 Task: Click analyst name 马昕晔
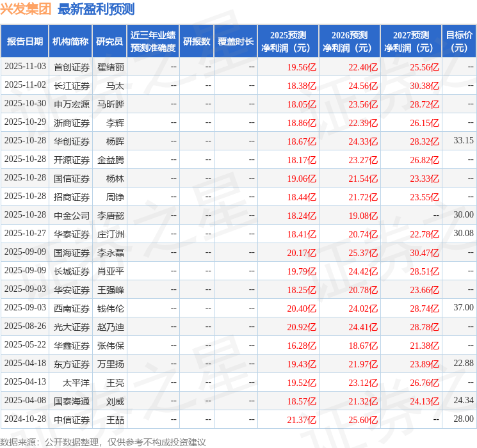click(x=111, y=104)
